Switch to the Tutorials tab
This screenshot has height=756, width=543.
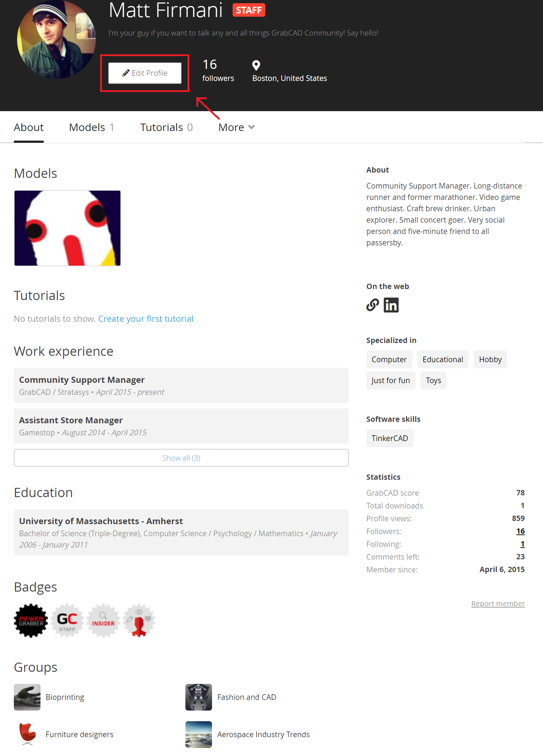click(166, 127)
